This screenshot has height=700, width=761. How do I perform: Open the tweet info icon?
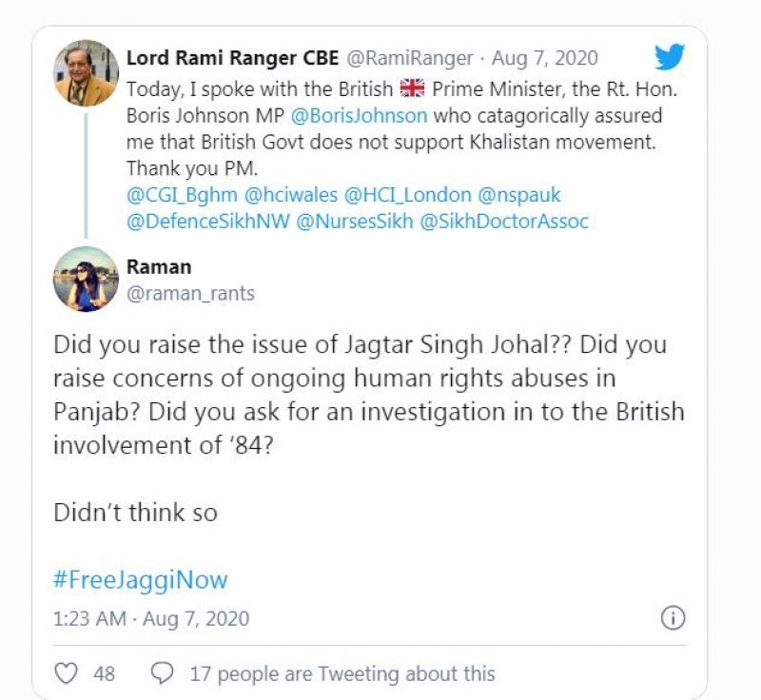click(673, 618)
